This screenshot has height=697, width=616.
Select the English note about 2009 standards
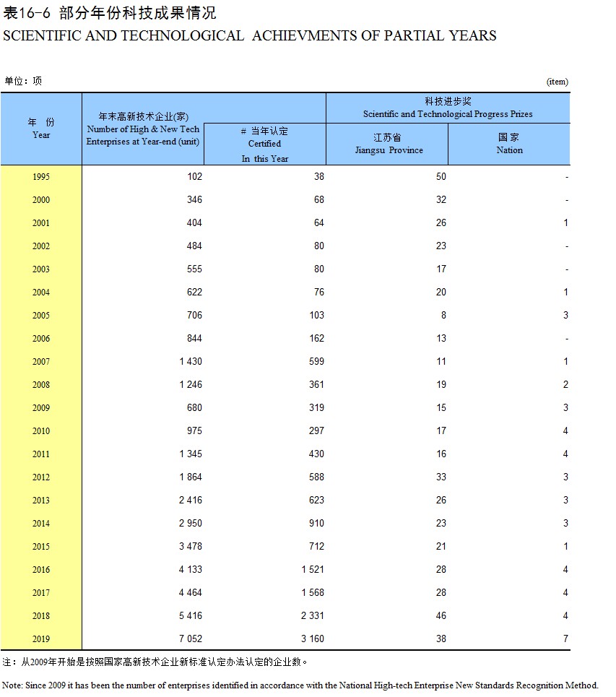(x=300, y=685)
